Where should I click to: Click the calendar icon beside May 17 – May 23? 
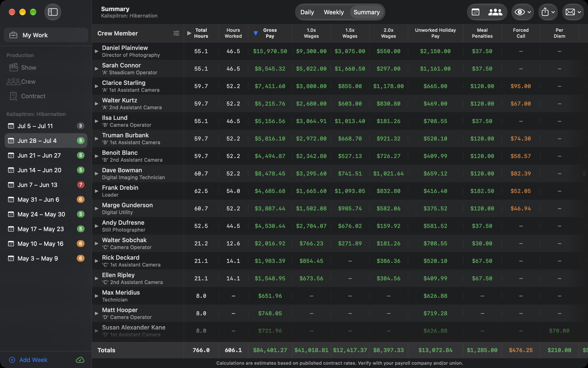[11, 229]
